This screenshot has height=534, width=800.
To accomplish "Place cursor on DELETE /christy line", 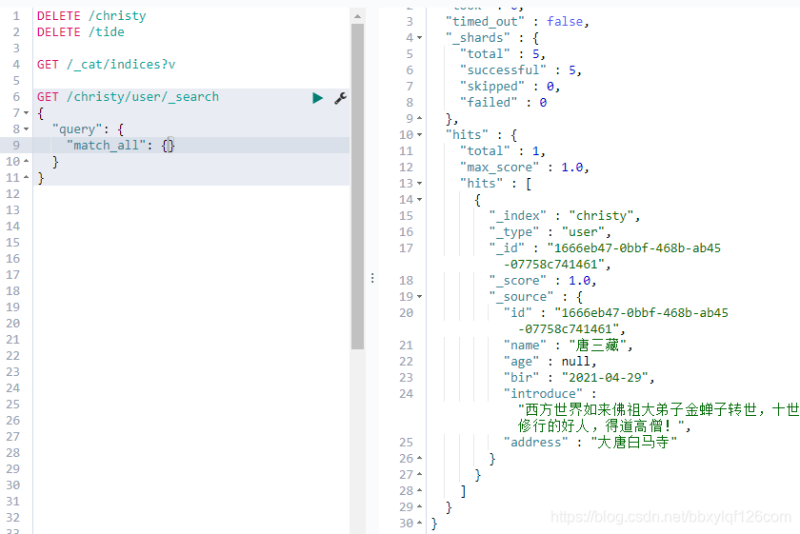I will coord(91,16).
